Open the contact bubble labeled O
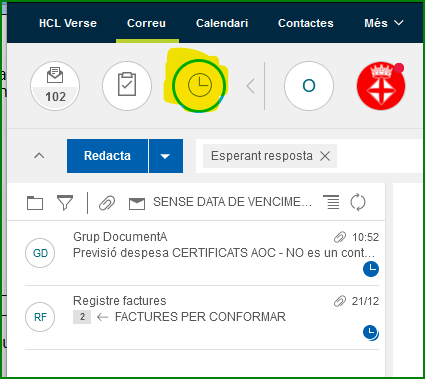This screenshot has width=425, height=379. [x=309, y=86]
